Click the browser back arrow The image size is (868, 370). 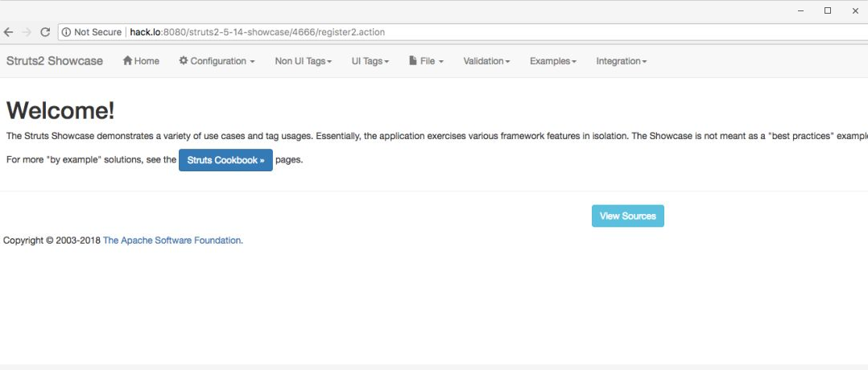click(8, 32)
